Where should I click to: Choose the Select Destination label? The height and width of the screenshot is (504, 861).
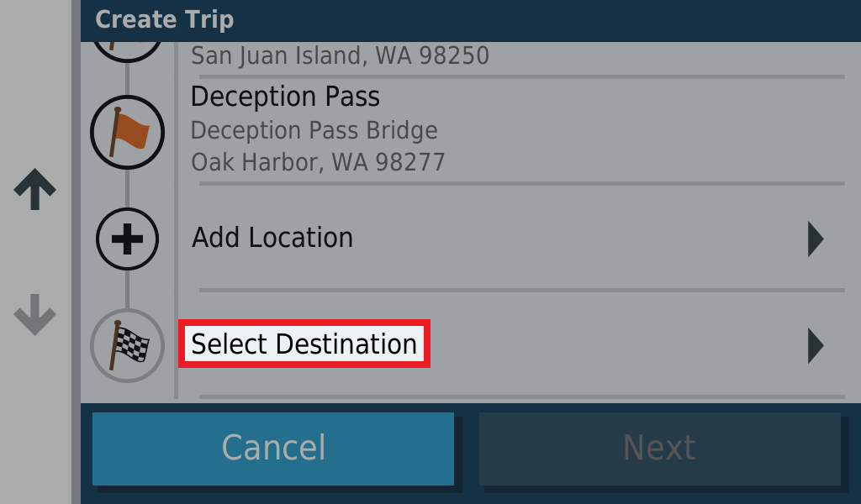304,344
